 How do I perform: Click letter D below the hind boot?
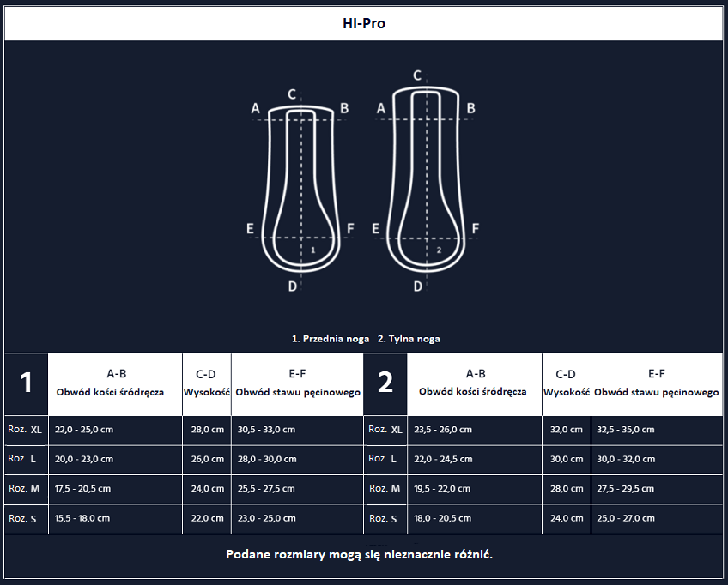coord(418,286)
